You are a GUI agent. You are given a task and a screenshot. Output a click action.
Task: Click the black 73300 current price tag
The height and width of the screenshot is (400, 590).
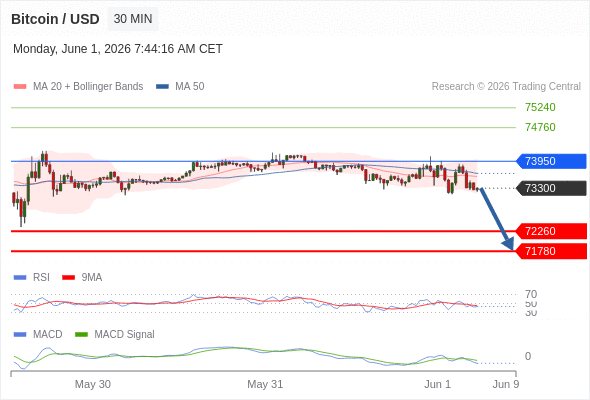pyautogui.click(x=551, y=188)
